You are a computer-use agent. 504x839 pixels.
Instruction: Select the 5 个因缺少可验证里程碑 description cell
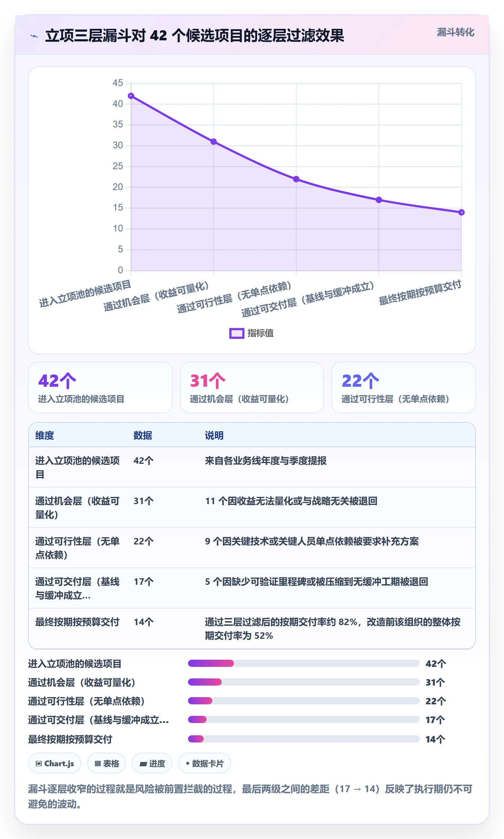tap(316, 582)
